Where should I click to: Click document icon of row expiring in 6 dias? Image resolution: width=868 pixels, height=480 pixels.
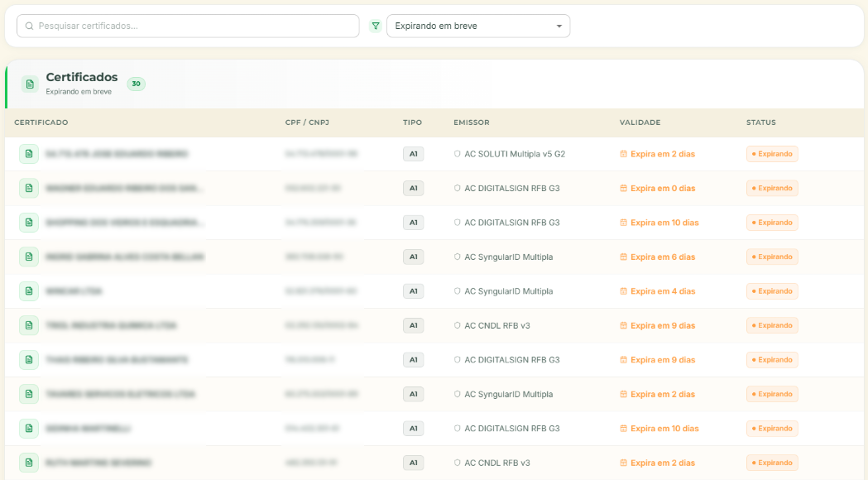tap(29, 257)
